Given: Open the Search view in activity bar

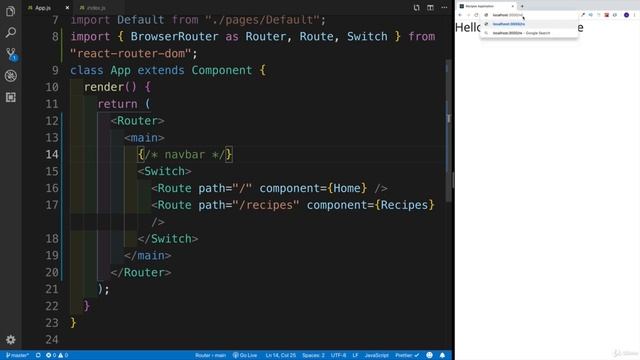Looking at the screenshot, I should pos(11,32).
